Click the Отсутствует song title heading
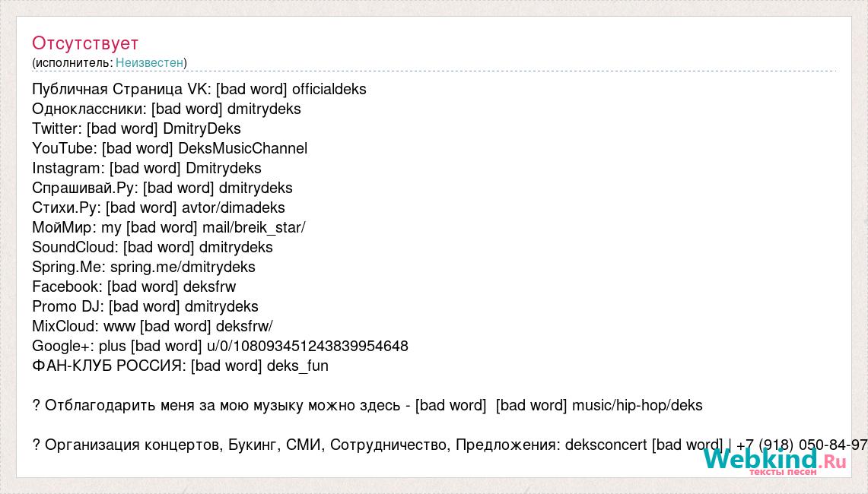868x494 pixels. (85, 43)
